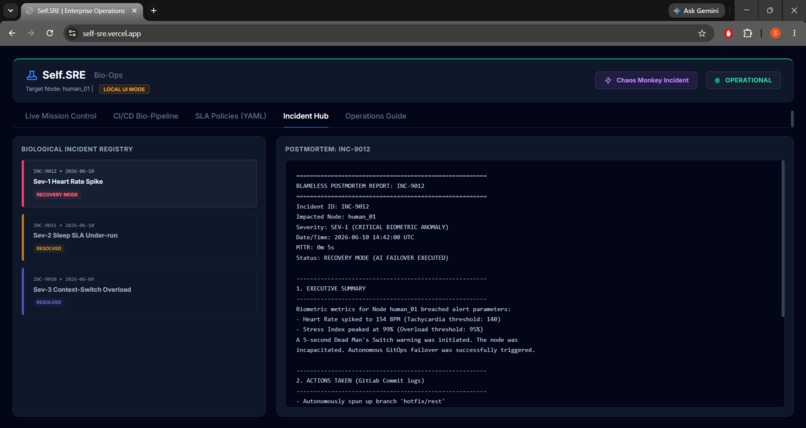Open the Extensions puzzle icon
This screenshot has height=428, width=806.
747,33
